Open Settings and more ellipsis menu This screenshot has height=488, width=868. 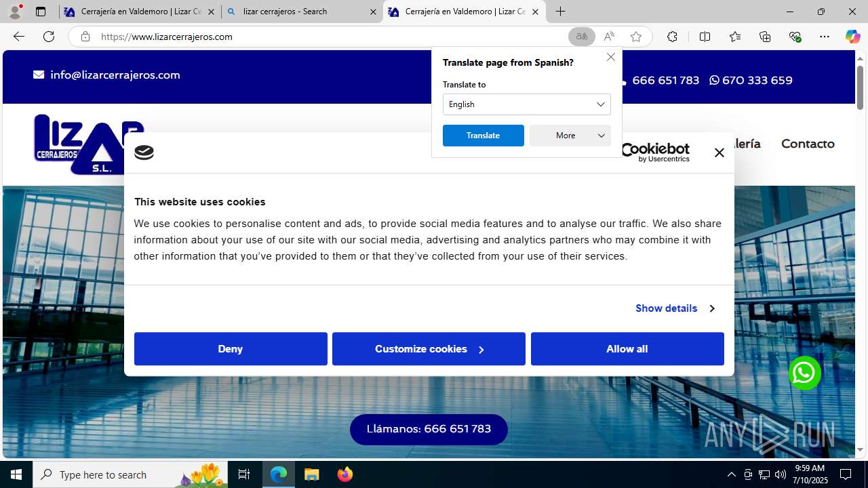[825, 37]
